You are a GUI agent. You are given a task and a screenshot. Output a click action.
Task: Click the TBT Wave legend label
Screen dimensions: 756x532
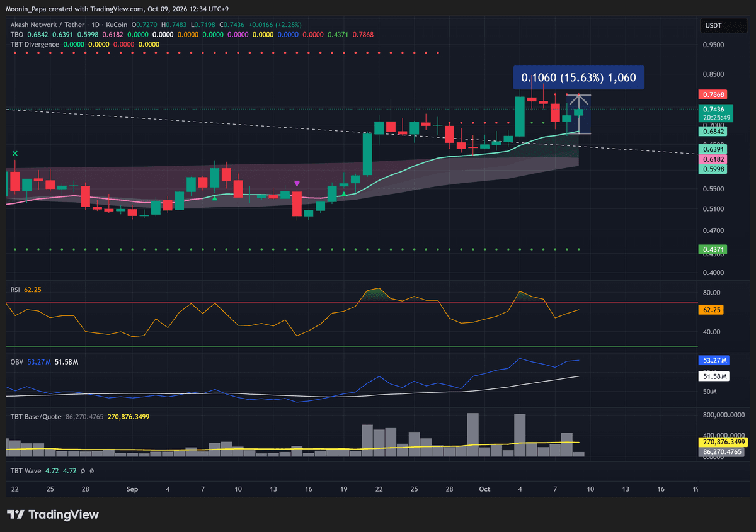click(x=26, y=470)
